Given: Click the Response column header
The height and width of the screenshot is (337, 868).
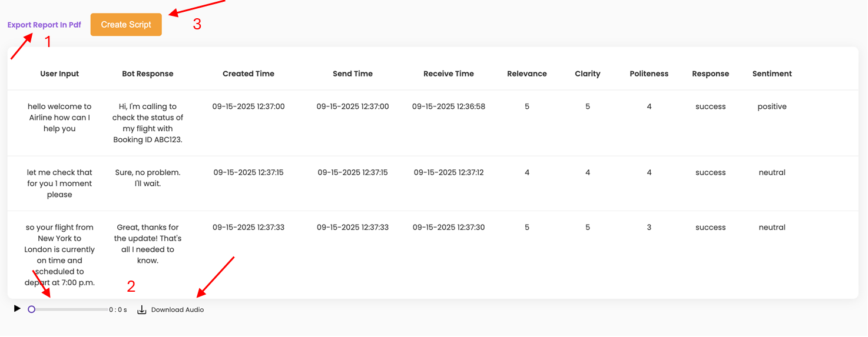Looking at the screenshot, I should point(710,74).
